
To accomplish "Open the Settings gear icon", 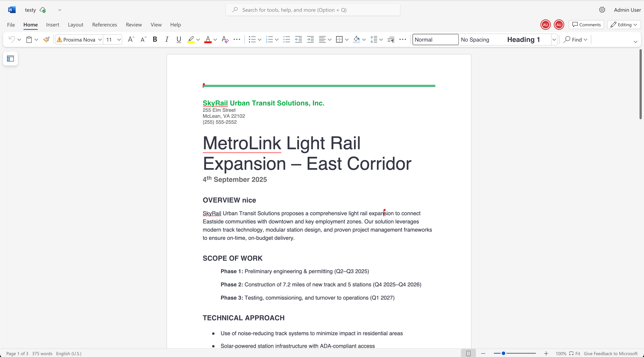I will (x=602, y=10).
